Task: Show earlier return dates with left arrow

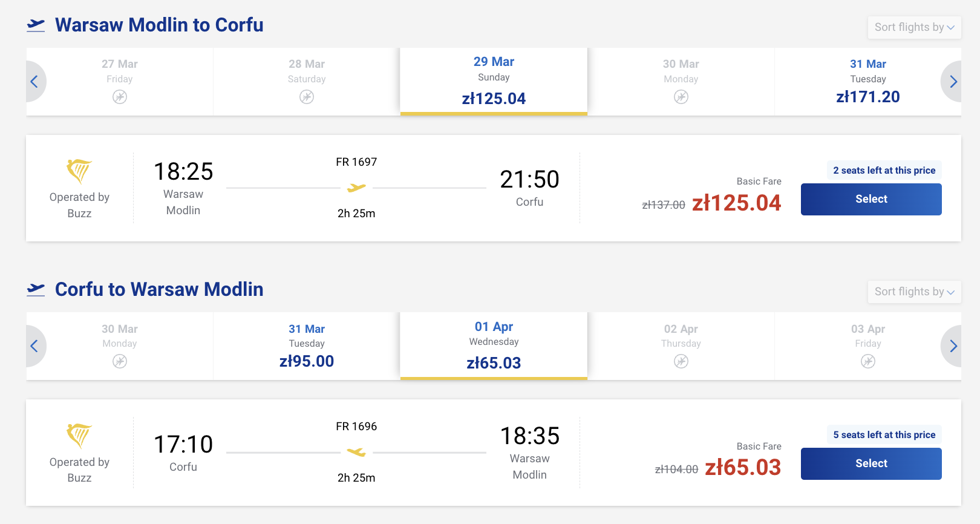Action: (34, 346)
